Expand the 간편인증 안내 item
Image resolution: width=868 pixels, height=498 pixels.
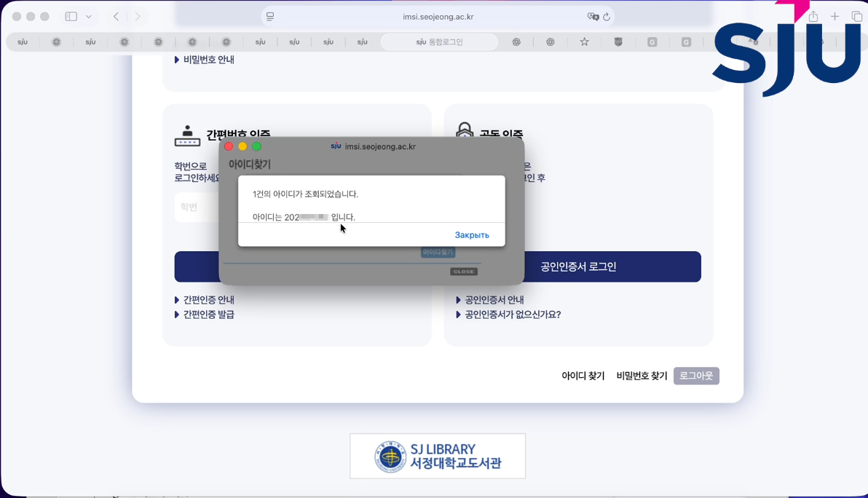(x=208, y=300)
